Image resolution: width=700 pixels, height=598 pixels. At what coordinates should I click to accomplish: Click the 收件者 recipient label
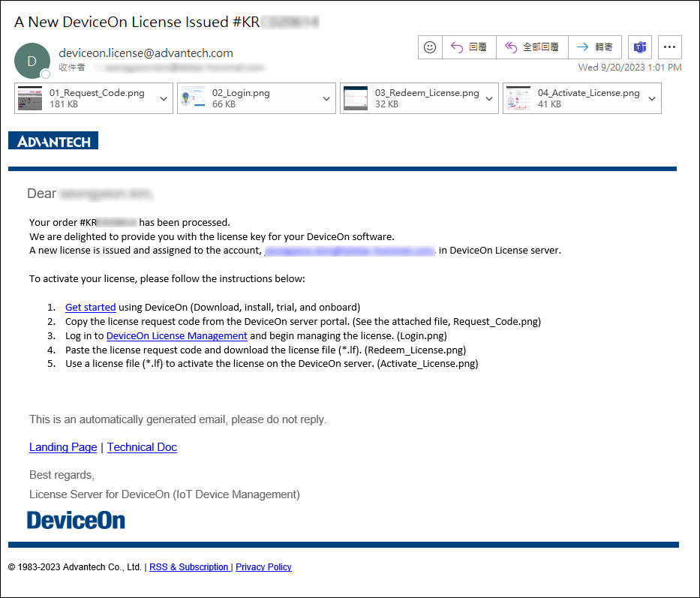[72, 68]
